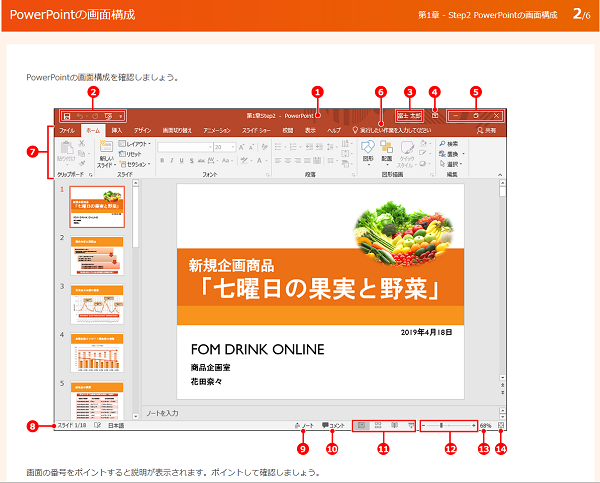600x483 pixels.
Task: Click the Copy icon in clipboard group
Action: coord(82,153)
